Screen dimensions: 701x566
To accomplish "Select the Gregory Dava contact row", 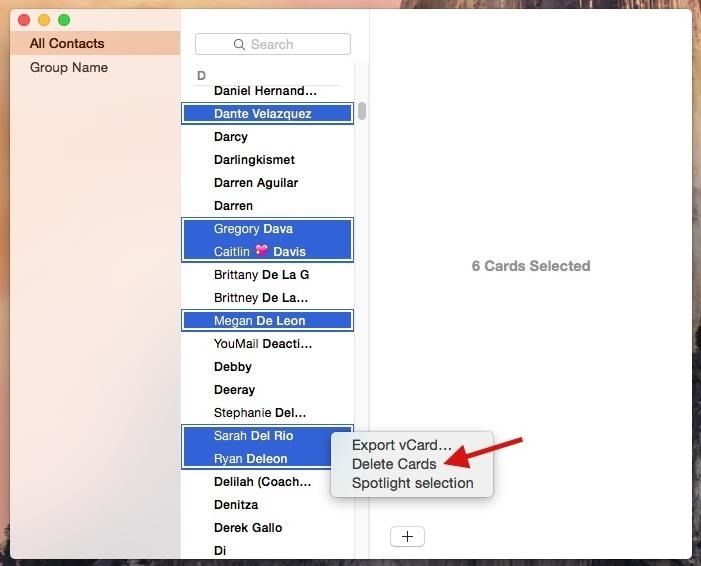I will [x=253, y=228].
